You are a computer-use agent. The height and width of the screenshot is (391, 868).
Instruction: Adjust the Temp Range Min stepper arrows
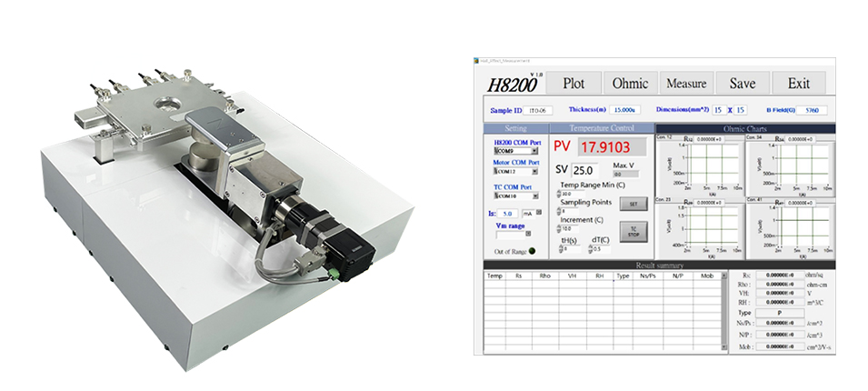(x=558, y=194)
